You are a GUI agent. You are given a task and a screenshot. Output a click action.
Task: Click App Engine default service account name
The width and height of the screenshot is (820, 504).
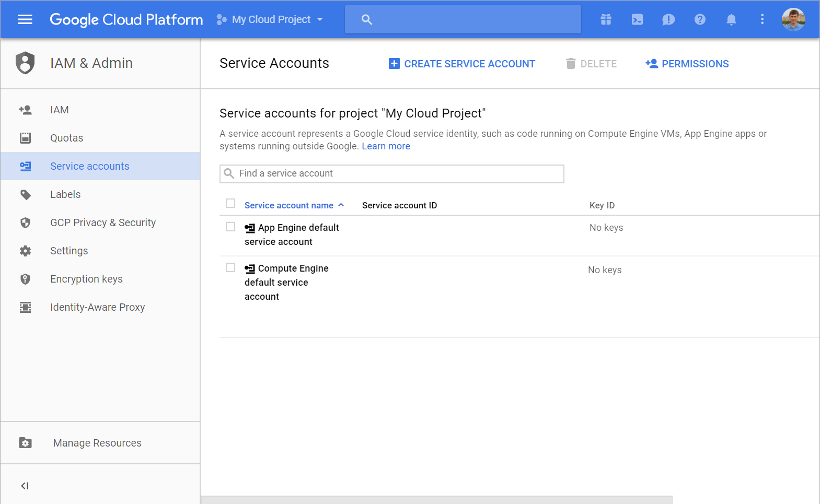[292, 235]
